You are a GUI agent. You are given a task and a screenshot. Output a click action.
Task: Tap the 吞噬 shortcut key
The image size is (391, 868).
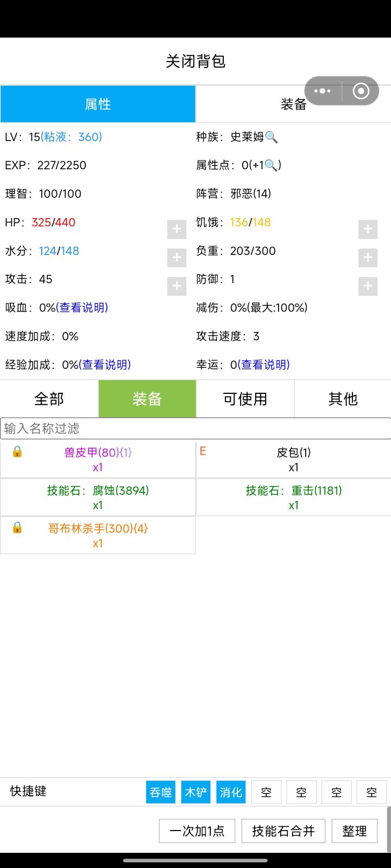coord(161,793)
